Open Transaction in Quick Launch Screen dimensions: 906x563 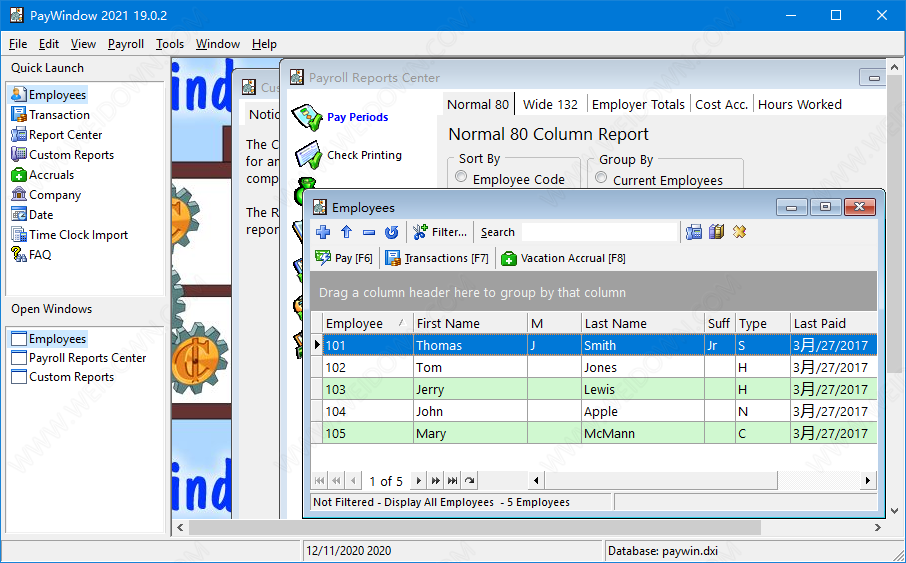pyautogui.click(x=51, y=114)
